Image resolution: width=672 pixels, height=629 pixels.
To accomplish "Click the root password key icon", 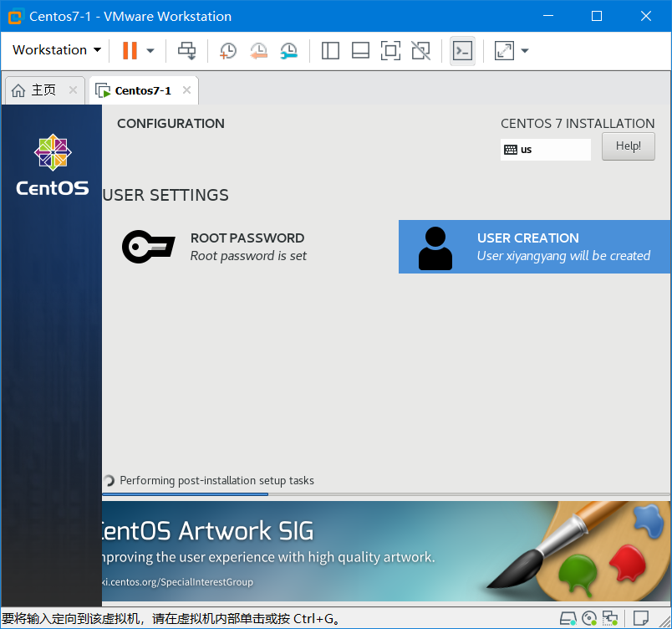I will pyautogui.click(x=148, y=247).
